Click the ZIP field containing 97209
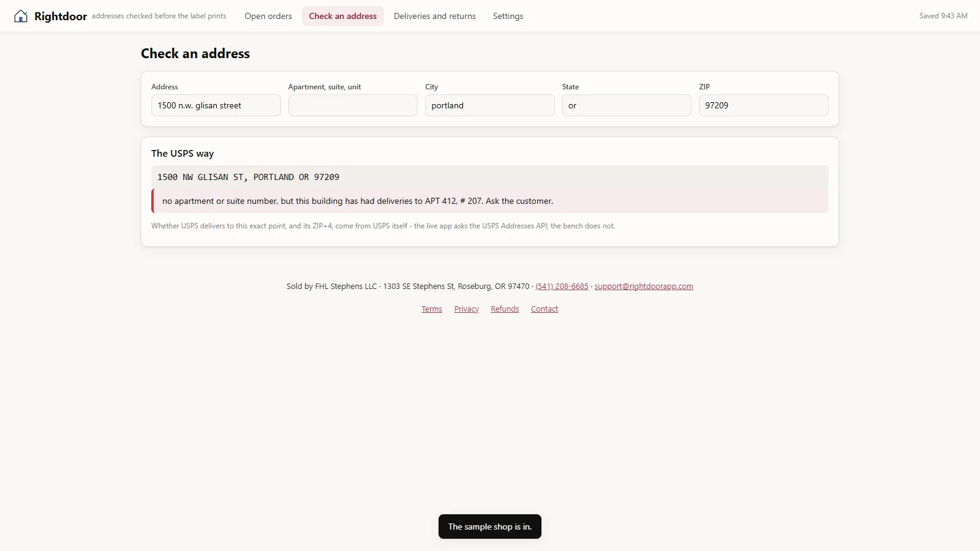The width and height of the screenshot is (980, 551). (764, 105)
